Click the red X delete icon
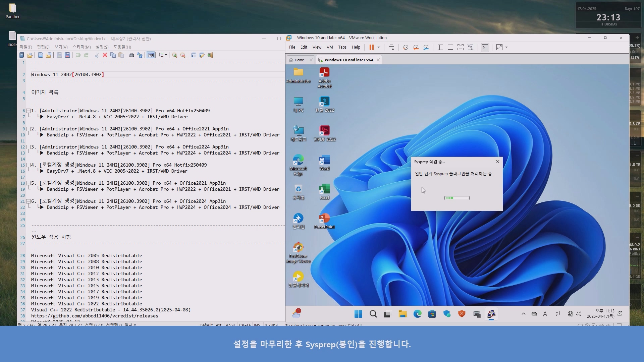644x362 pixels. pyautogui.click(x=105, y=55)
